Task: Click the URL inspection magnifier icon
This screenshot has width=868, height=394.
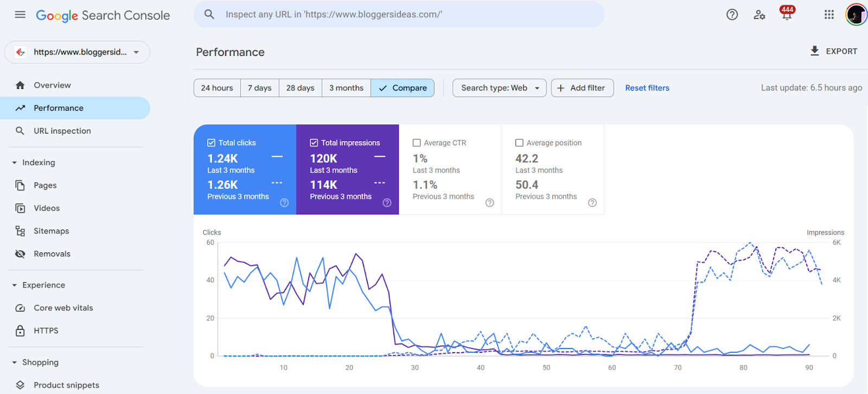Action: 20,131
